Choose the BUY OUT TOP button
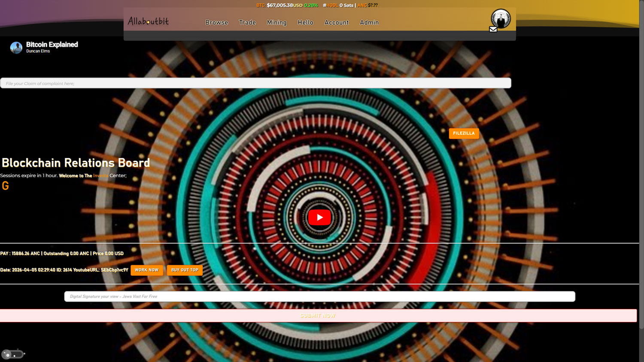This screenshot has width=644, height=362. click(185, 270)
